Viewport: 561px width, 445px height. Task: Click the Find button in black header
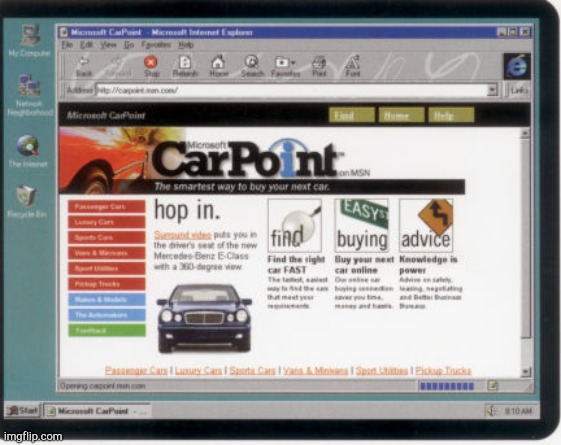pos(352,115)
